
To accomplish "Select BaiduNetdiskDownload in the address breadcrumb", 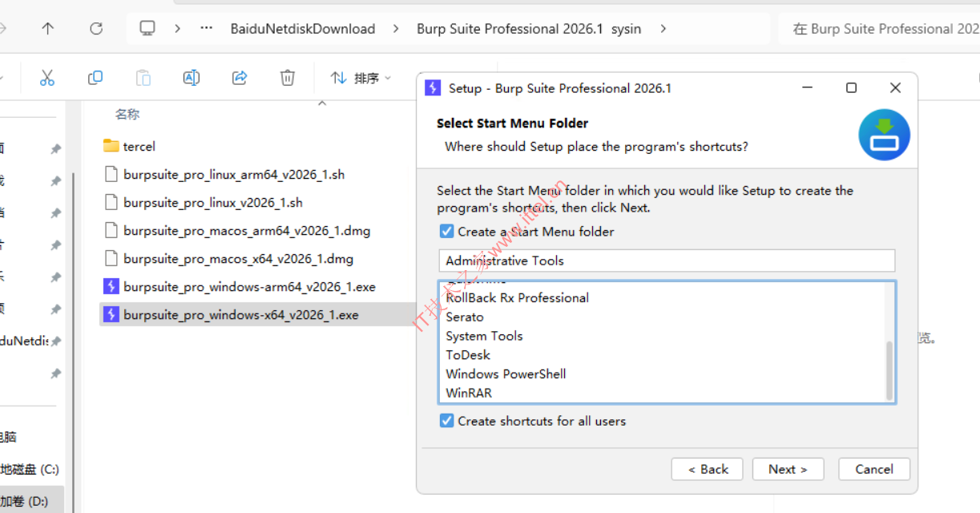I will (x=303, y=29).
